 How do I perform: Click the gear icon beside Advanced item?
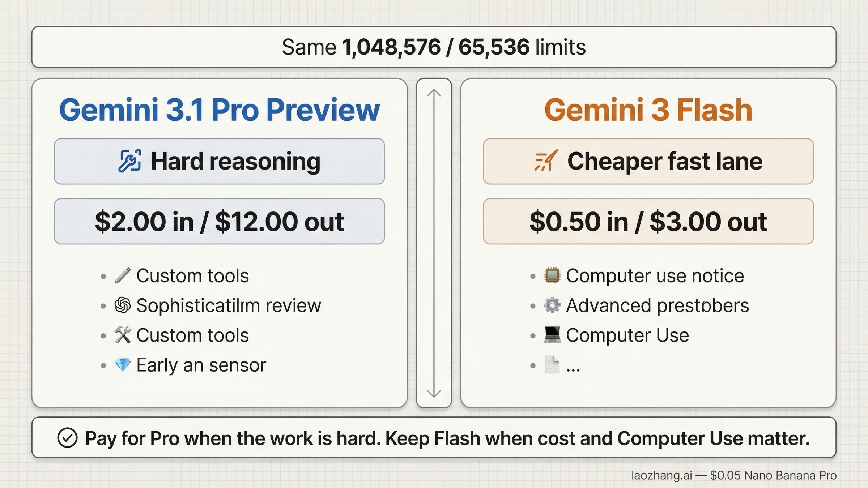click(552, 305)
